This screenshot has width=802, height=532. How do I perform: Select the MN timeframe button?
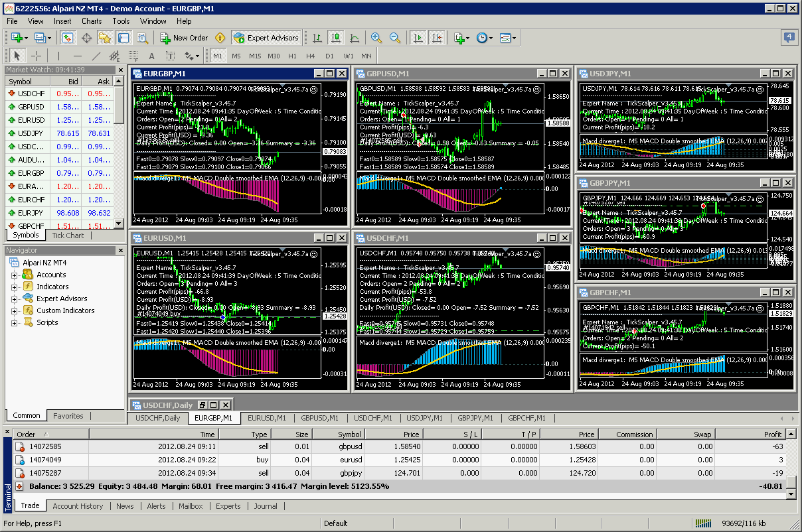pyautogui.click(x=366, y=56)
